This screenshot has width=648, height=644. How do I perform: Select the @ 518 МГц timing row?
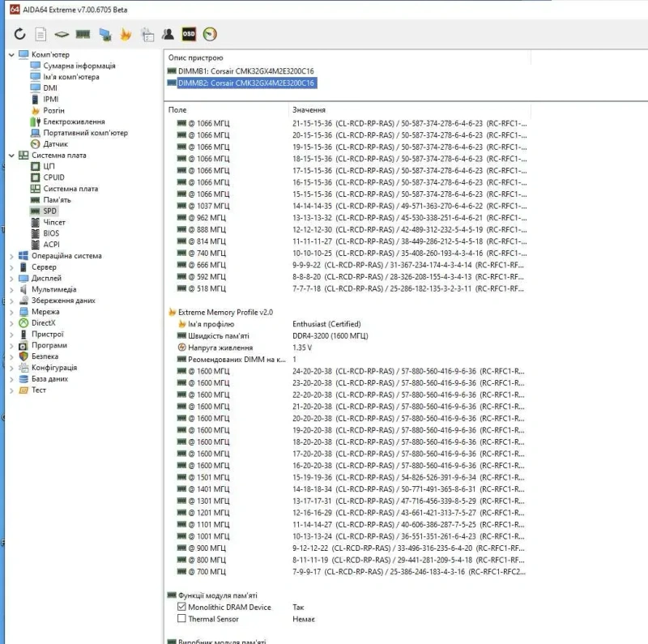pos(347,288)
